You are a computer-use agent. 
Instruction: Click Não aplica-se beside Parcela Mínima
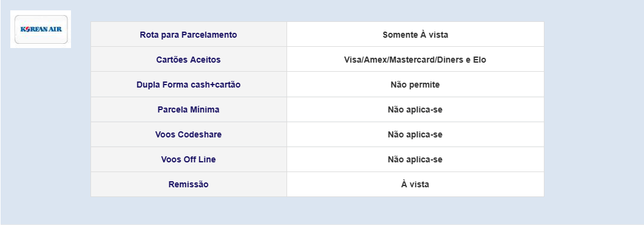coord(415,110)
